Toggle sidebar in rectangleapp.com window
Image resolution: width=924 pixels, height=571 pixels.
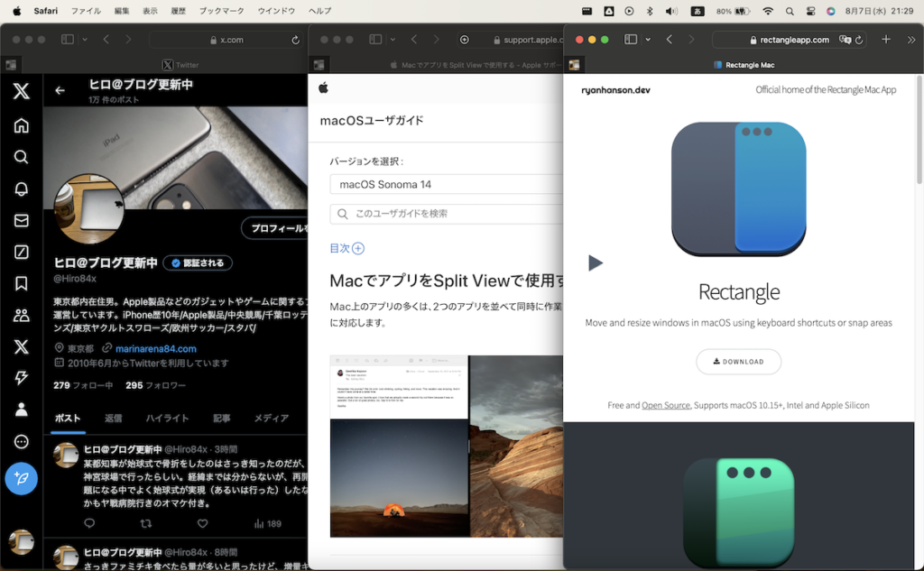[631, 40]
